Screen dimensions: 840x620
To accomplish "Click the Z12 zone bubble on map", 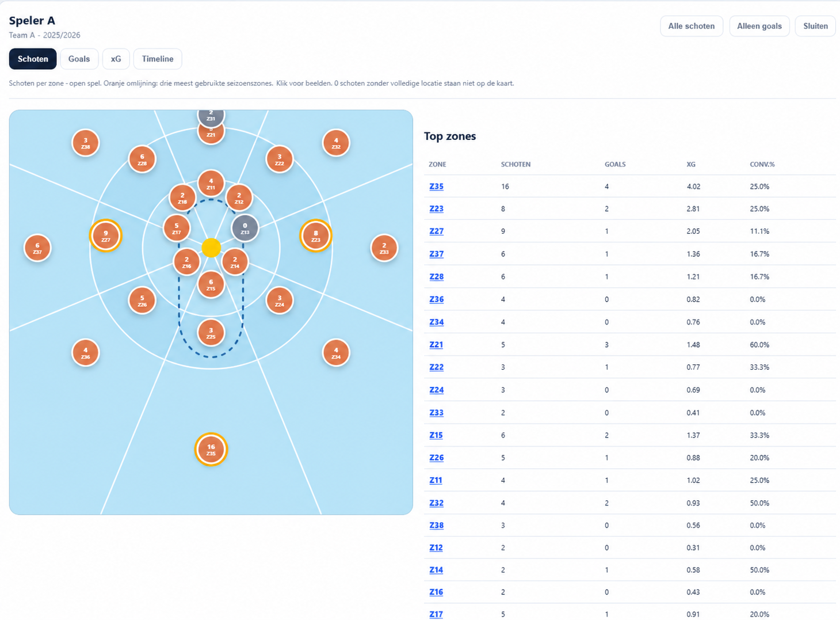I will pyautogui.click(x=239, y=198).
